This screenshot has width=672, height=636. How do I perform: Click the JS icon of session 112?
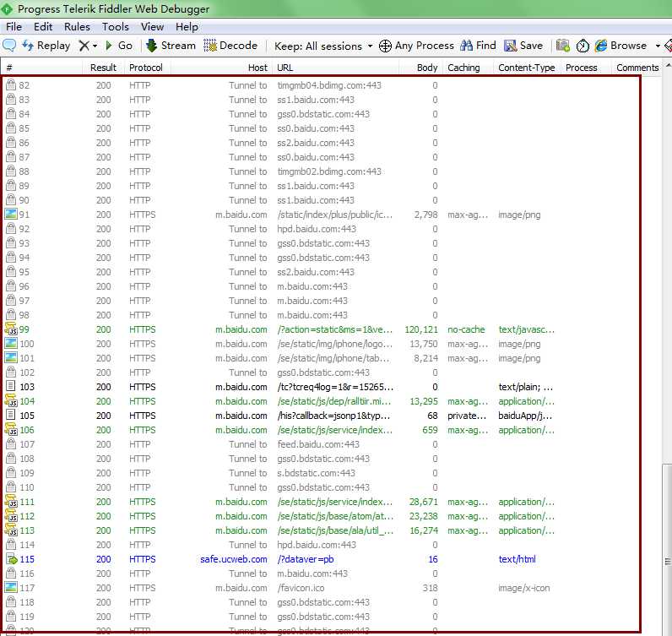(x=11, y=515)
